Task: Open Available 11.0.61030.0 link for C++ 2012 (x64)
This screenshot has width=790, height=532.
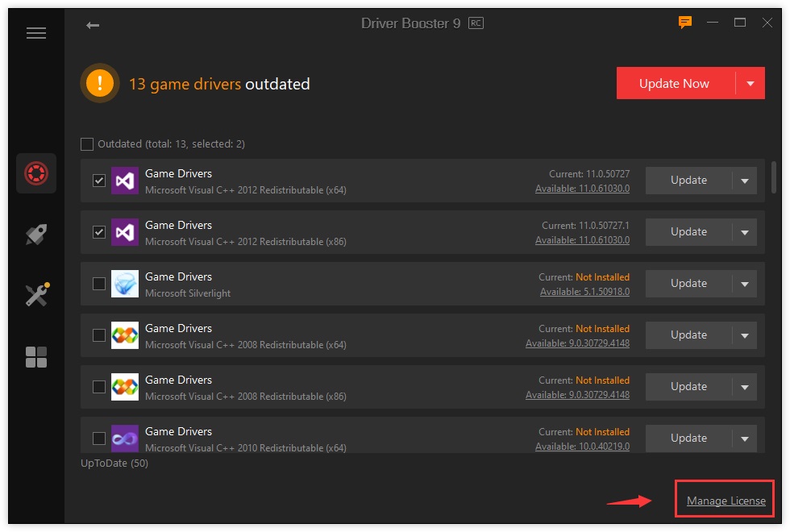Action: pos(582,189)
